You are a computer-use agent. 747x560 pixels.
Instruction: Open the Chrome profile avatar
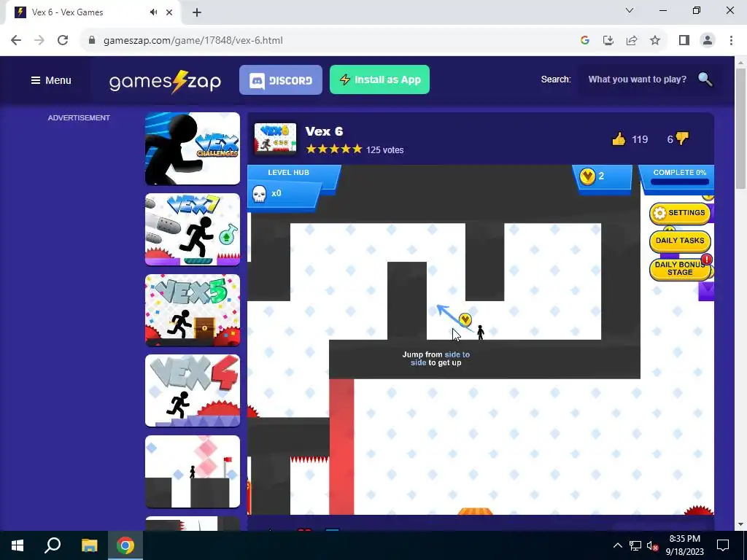pos(708,41)
